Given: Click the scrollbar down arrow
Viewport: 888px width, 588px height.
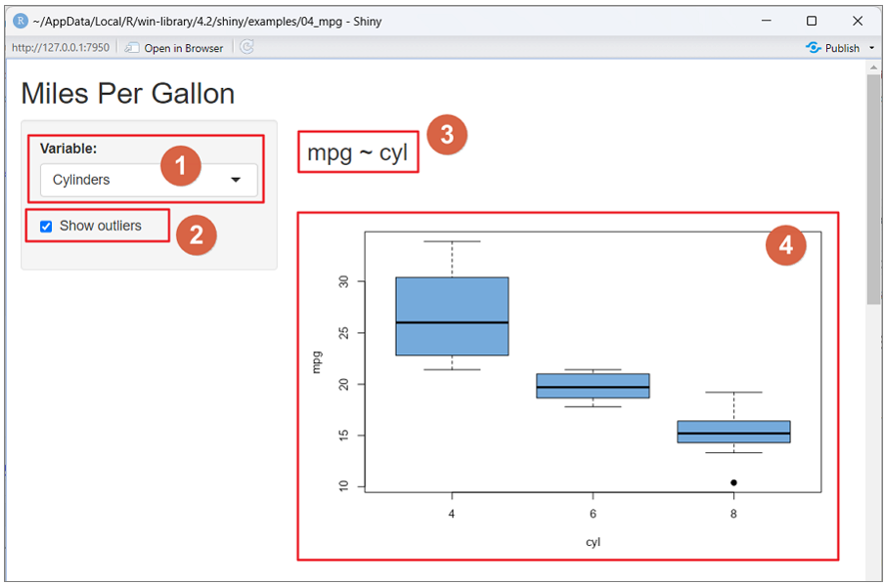Looking at the screenshot, I should (x=875, y=574).
